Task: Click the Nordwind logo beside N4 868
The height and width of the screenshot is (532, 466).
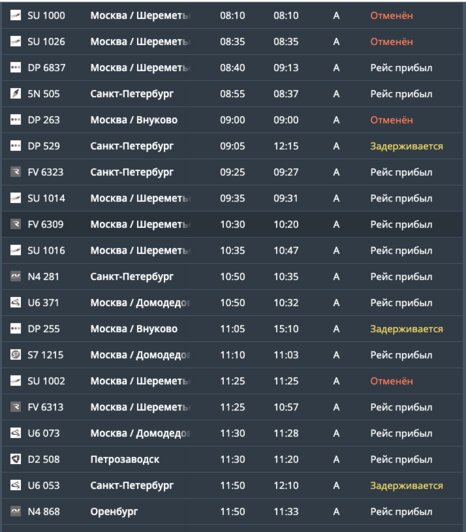Action: tap(15, 511)
